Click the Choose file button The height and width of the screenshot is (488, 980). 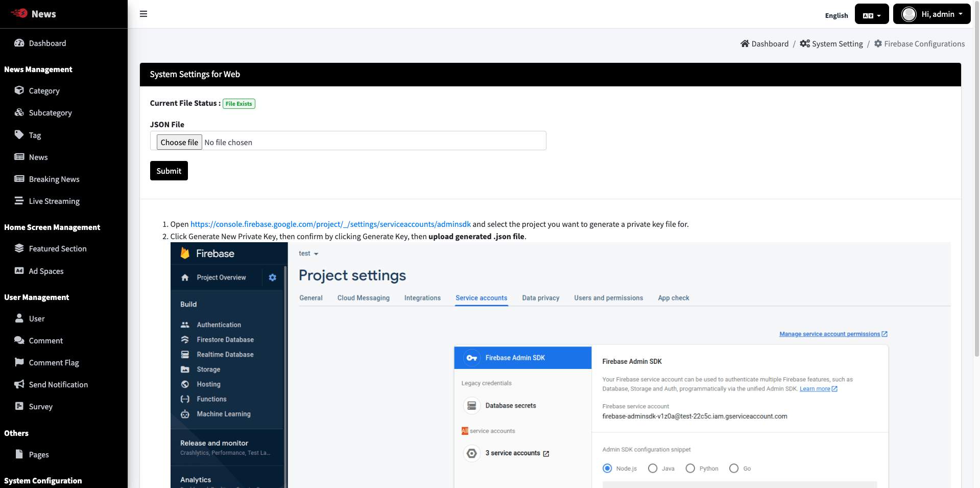[179, 142]
